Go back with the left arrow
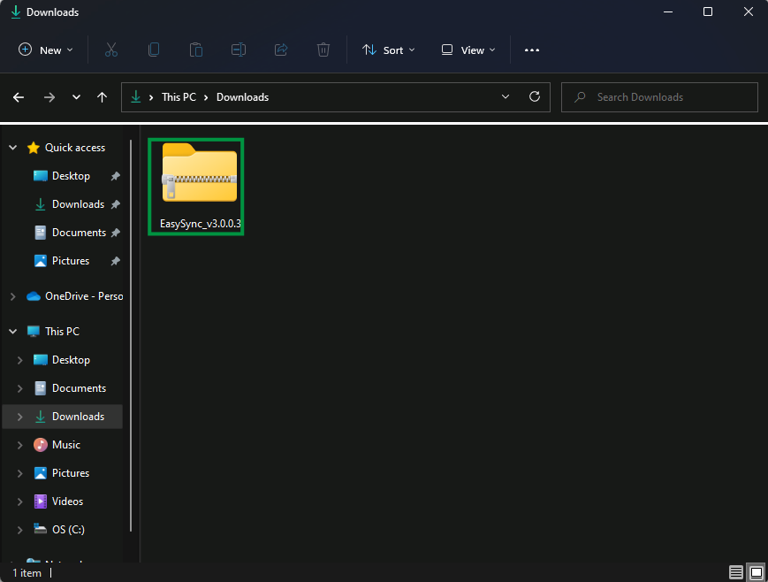This screenshot has height=582, width=768. [x=19, y=97]
